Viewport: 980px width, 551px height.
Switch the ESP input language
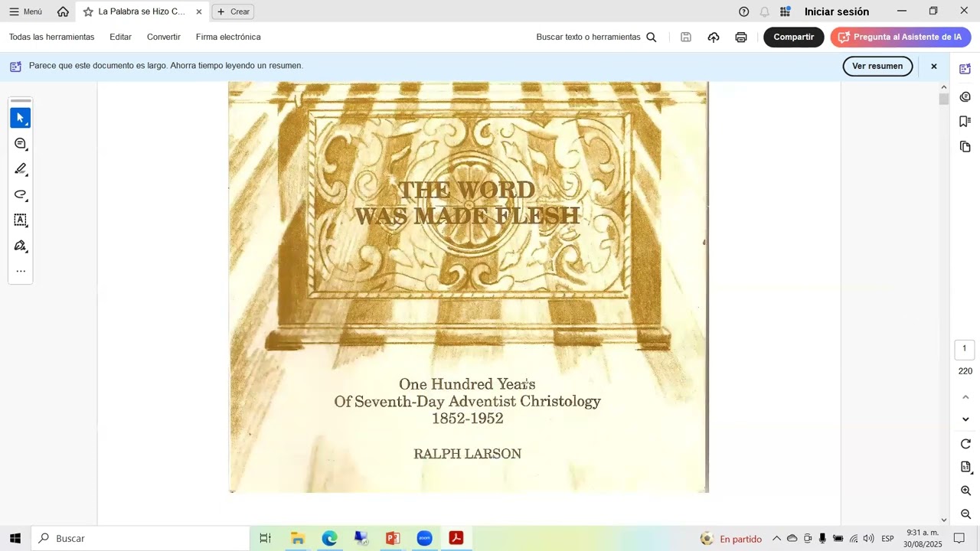click(x=887, y=539)
